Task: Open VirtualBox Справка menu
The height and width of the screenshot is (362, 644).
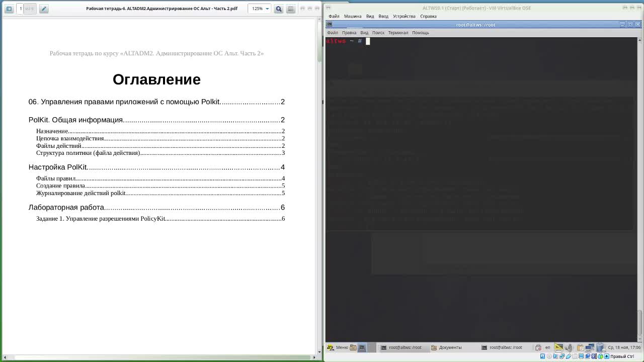Action: [428, 16]
